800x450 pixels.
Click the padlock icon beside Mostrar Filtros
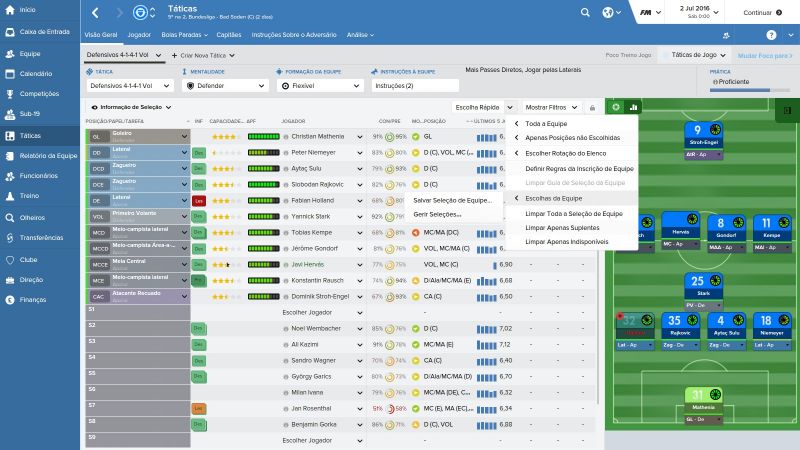[x=591, y=107]
